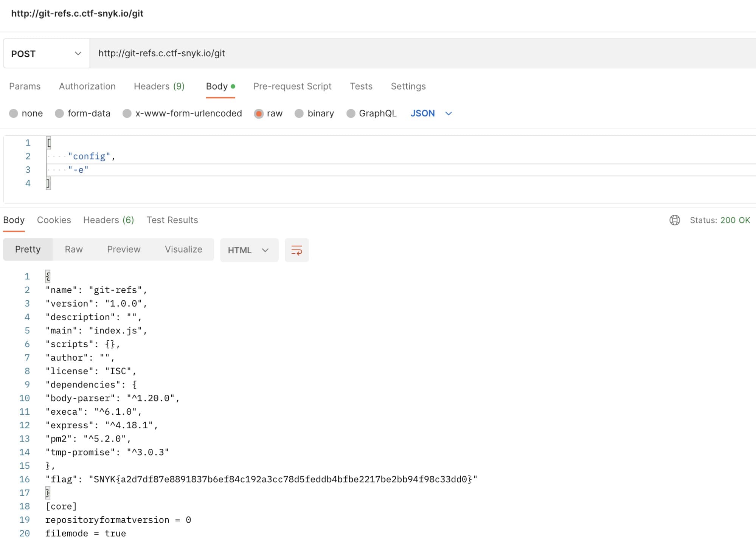Open the request Headers (9) tab

(159, 86)
